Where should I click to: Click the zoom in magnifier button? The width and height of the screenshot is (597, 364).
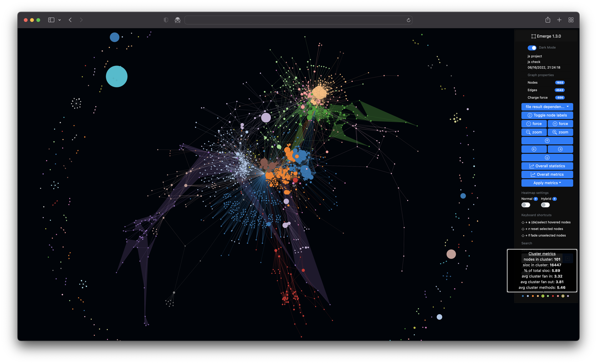point(560,132)
